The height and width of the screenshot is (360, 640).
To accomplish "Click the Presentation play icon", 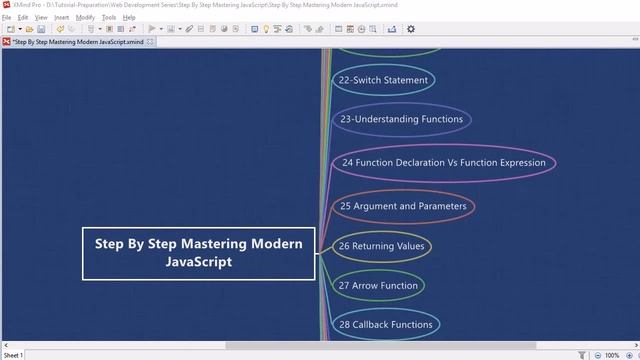I will (152, 29).
